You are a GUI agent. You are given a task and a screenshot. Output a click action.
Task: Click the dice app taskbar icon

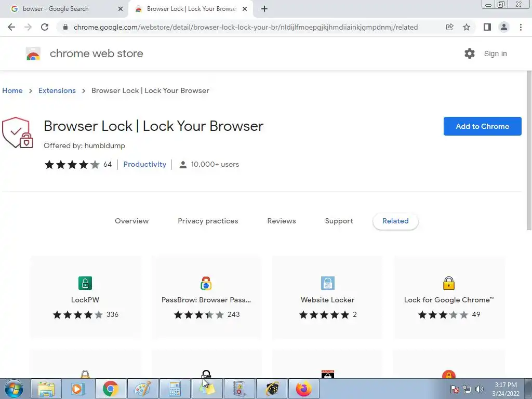(x=272, y=389)
